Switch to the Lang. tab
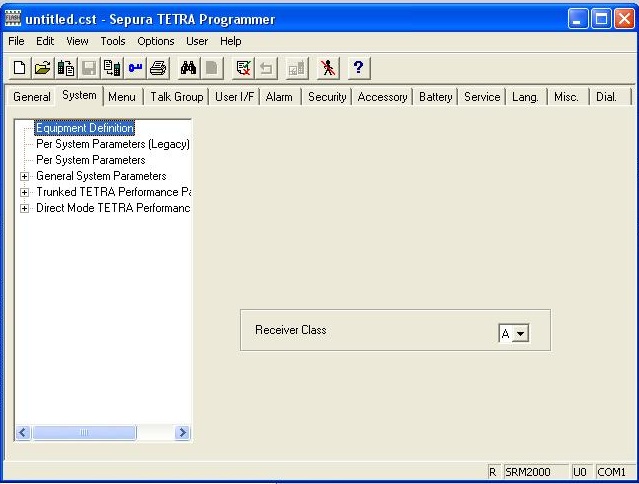This screenshot has height=484, width=639. (x=525, y=97)
